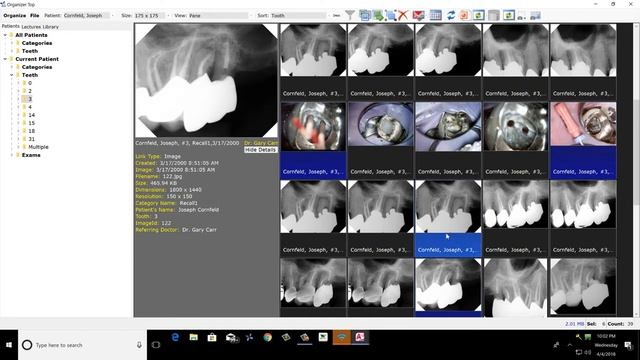
Task: Select thumbnail showing pink syringe at tooth
Action: point(583,124)
